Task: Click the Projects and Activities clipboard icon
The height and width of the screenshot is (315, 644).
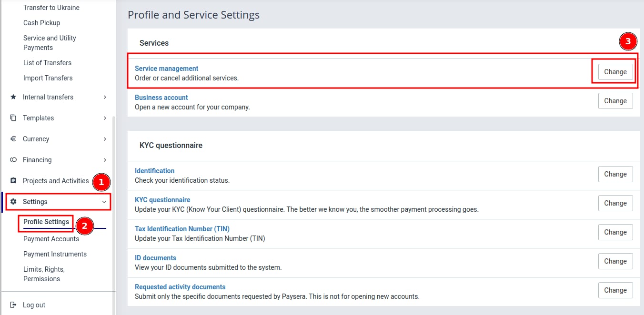Action: coord(13,181)
